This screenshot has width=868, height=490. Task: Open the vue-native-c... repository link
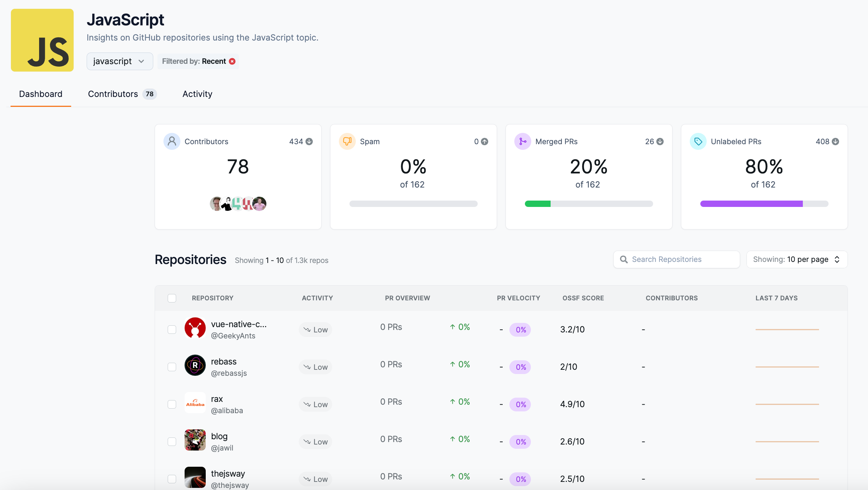pos(239,324)
